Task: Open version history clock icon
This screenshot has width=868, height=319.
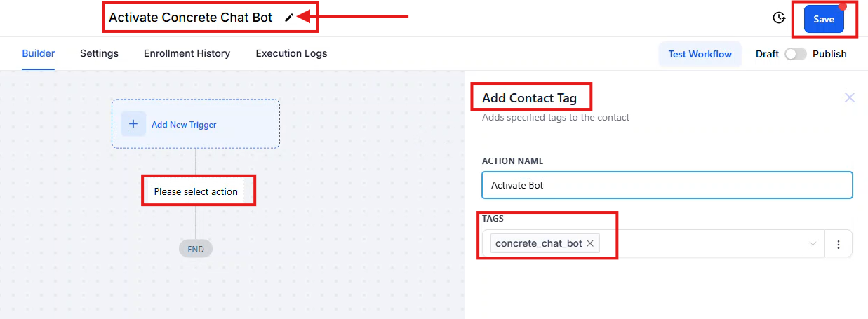Action: [778, 18]
